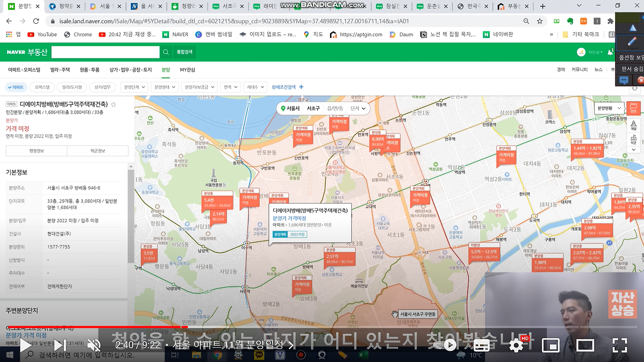Click the YouTube play button

point(25,345)
